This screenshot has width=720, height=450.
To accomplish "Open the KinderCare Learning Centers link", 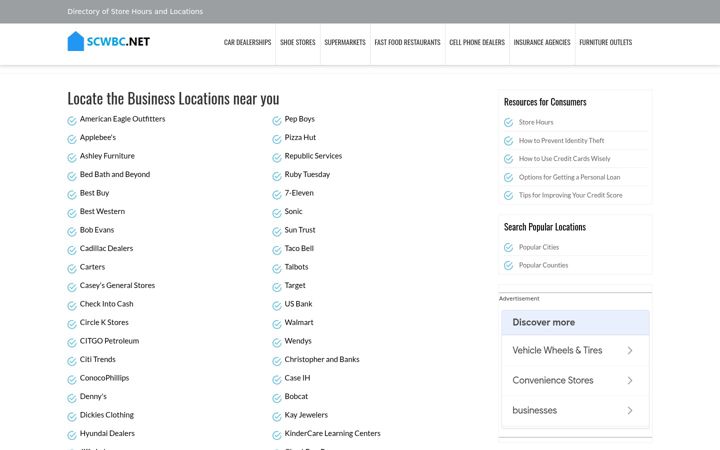I will [332, 433].
